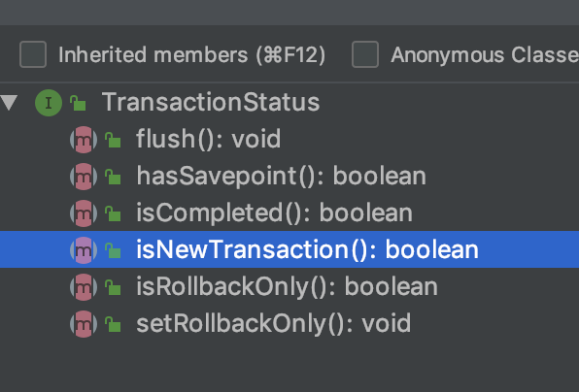This screenshot has width=579, height=392.
Task: Click the green lock icon beside setRollbackOnly()
Action: 113,324
